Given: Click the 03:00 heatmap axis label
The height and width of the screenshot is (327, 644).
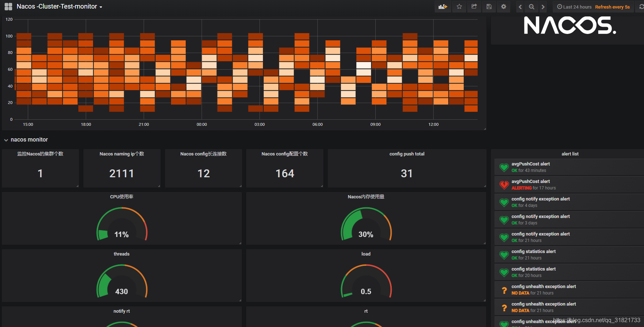Looking at the screenshot, I should (x=260, y=124).
